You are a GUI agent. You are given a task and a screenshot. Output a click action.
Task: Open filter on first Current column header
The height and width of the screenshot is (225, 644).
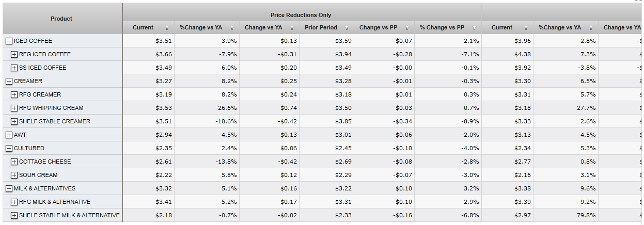[x=167, y=28]
